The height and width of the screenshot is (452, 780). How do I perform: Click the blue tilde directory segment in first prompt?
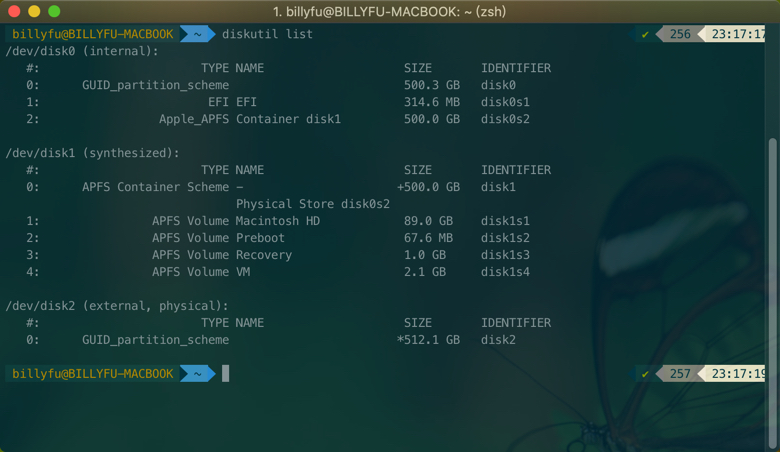pyautogui.click(x=197, y=34)
